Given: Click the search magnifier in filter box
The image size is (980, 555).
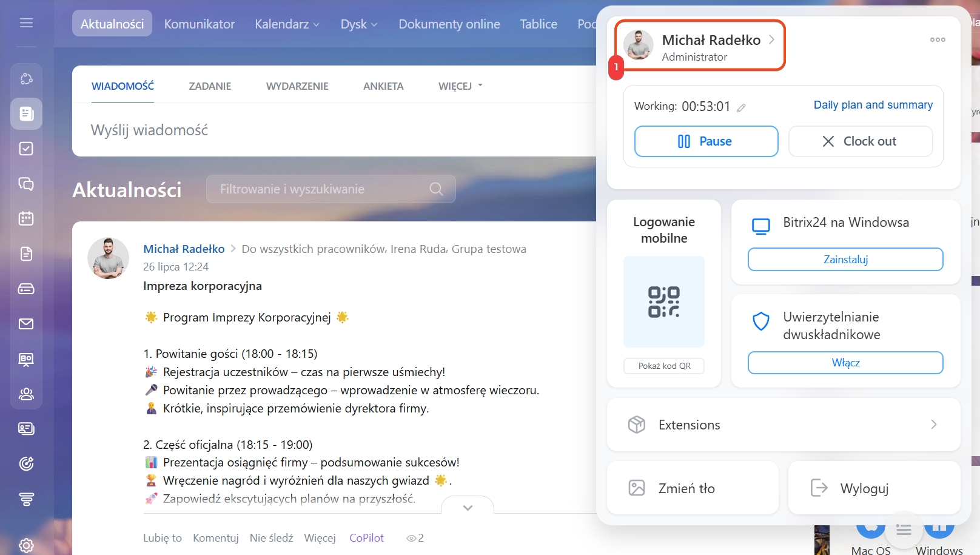Looking at the screenshot, I should point(436,189).
